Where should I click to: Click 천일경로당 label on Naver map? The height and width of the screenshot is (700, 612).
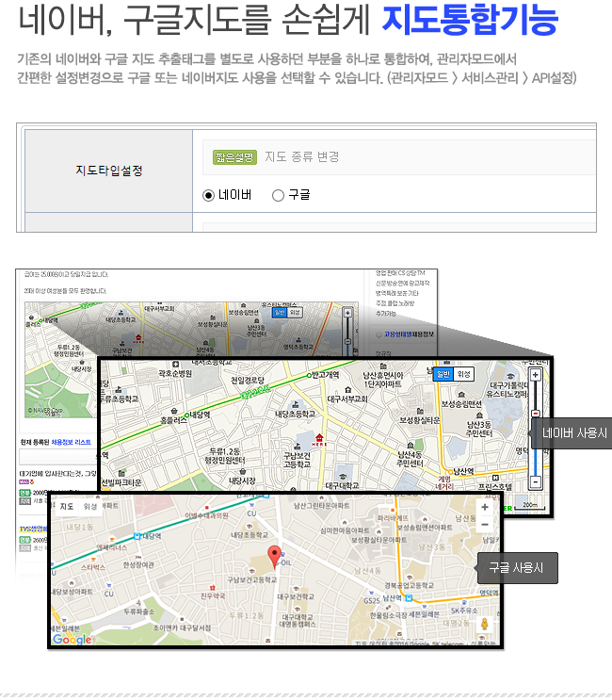(x=247, y=380)
